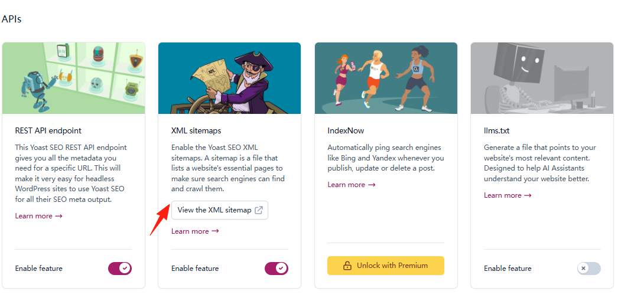The image size is (644, 301).
Task: Click the external link icon beside XML sitemap
Action: [259, 210]
